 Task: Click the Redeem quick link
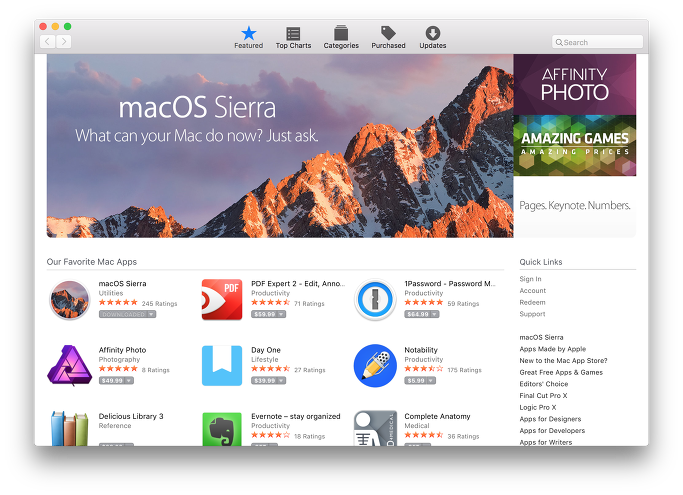532,302
